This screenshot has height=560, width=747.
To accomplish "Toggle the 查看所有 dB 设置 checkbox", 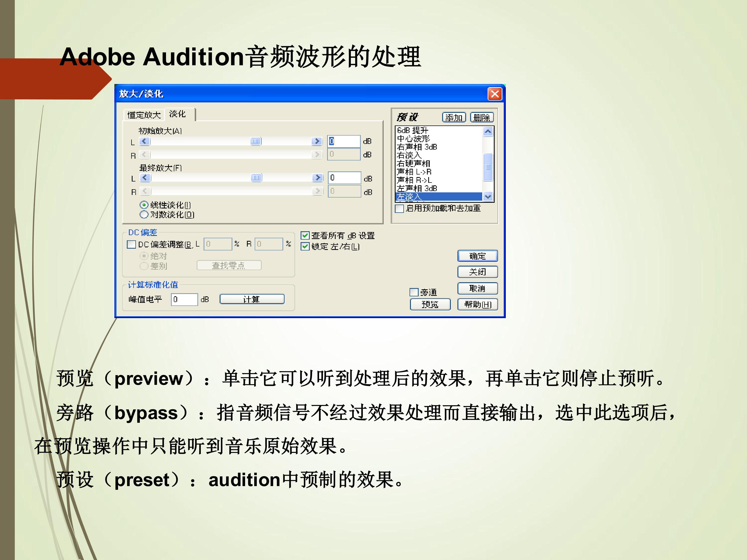I will 305,236.
